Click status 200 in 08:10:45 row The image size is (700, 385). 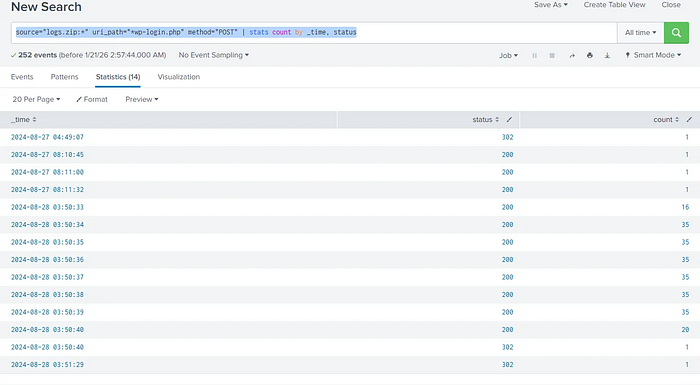pos(508,155)
